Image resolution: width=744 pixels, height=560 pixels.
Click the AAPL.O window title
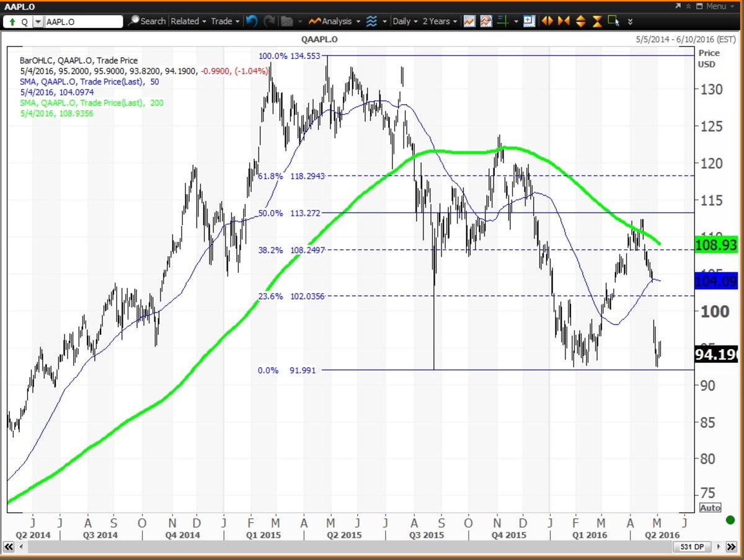[x=20, y=6]
